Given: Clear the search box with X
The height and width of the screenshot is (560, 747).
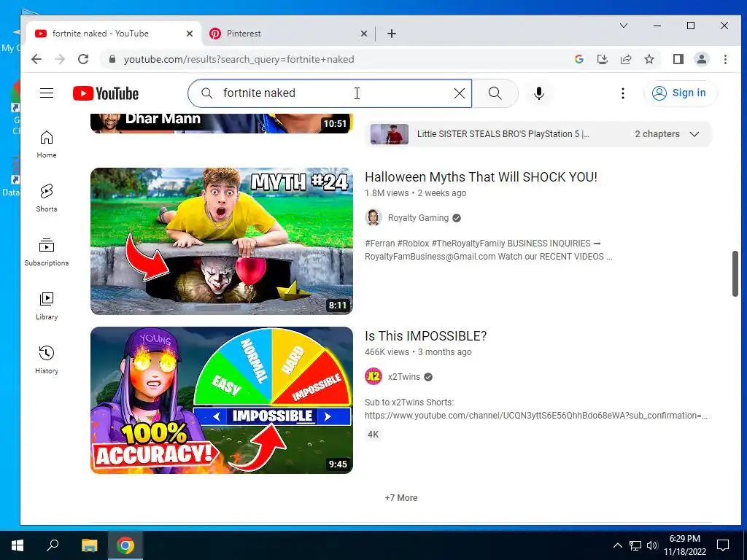Looking at the screenshot, I should 460,93.
